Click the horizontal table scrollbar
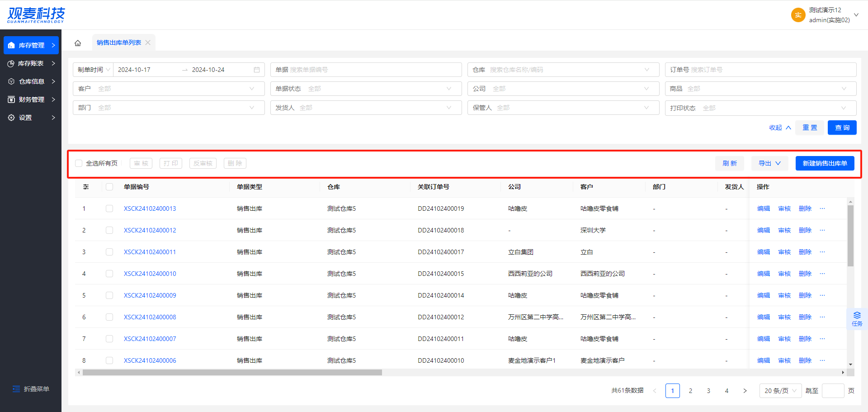Viewport: 868px width, 412px height. (232, 373)
